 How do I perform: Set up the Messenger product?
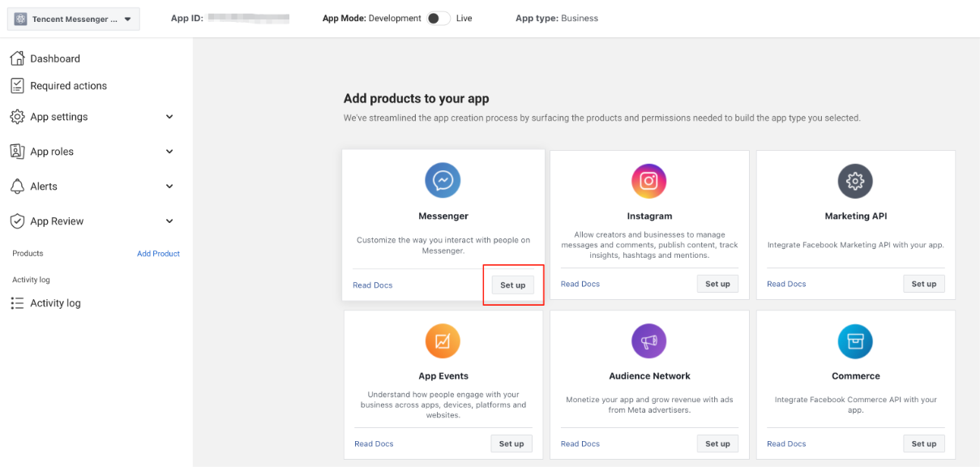point(512,285)
